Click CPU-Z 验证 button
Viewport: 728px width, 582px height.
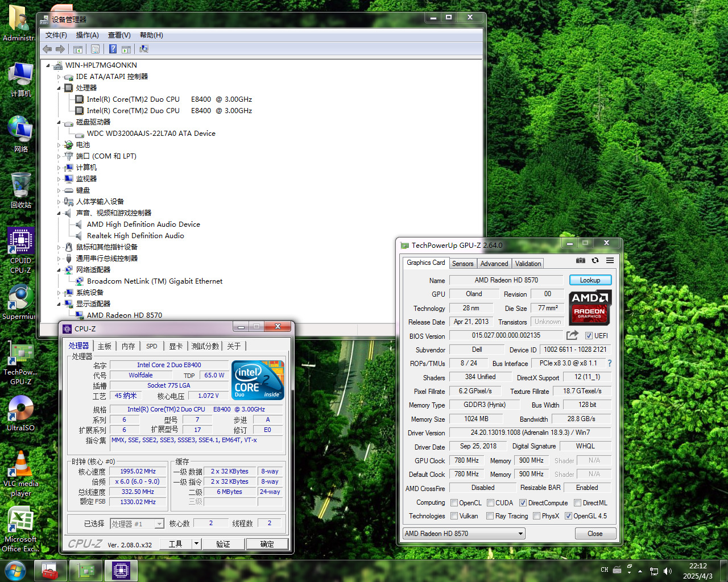[223, 544]
